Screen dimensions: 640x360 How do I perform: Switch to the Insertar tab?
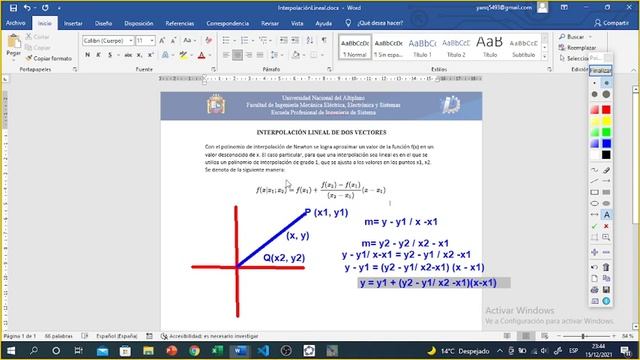73,23
